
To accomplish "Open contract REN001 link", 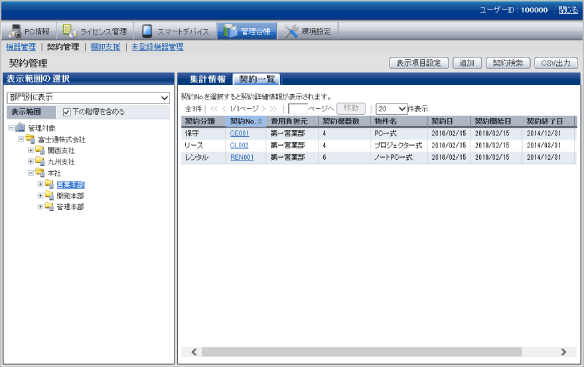I will [x=242, y=157].
